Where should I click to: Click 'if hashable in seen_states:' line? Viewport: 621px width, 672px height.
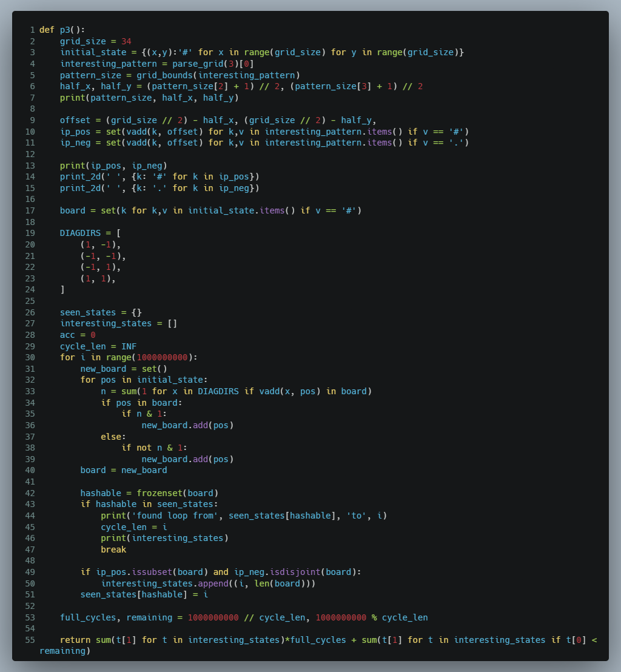point(149,505)
